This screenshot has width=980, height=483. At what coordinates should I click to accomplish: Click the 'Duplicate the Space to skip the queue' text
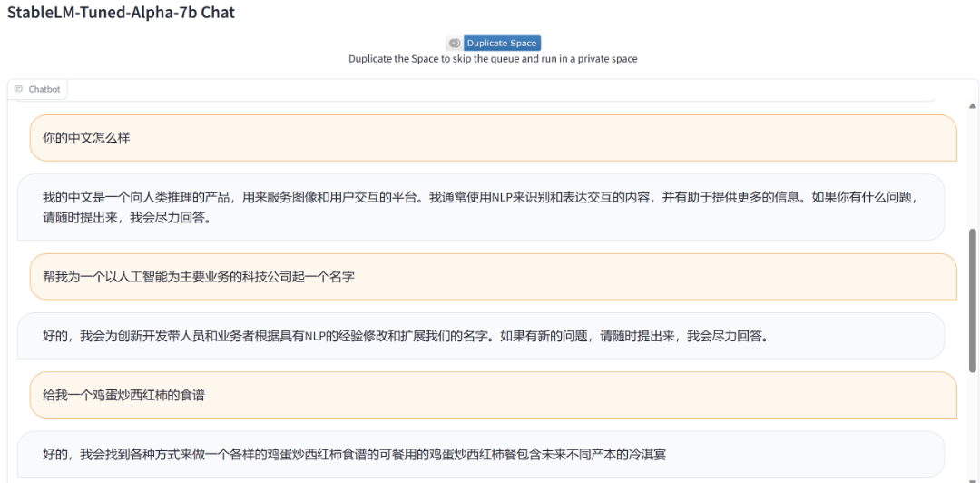click(x=493, y=59)
